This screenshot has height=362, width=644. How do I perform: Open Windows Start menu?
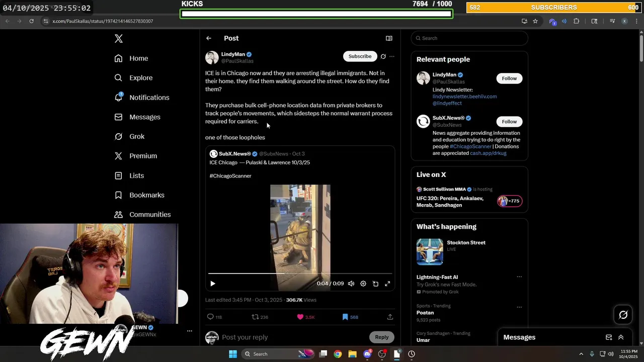pos(233,354)
